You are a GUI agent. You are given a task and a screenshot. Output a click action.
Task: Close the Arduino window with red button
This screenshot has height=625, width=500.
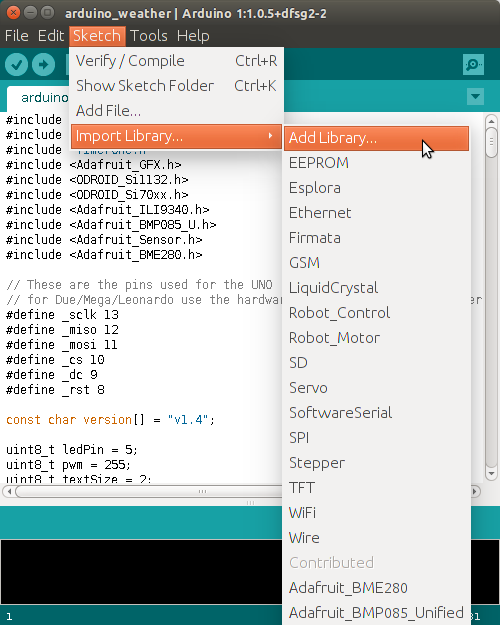click(13, 13)
